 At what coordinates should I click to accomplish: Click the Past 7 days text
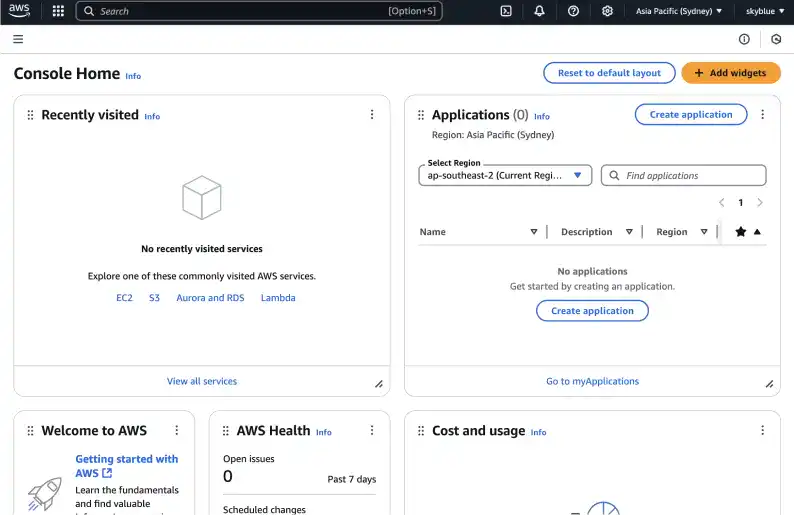pos(351,479)
